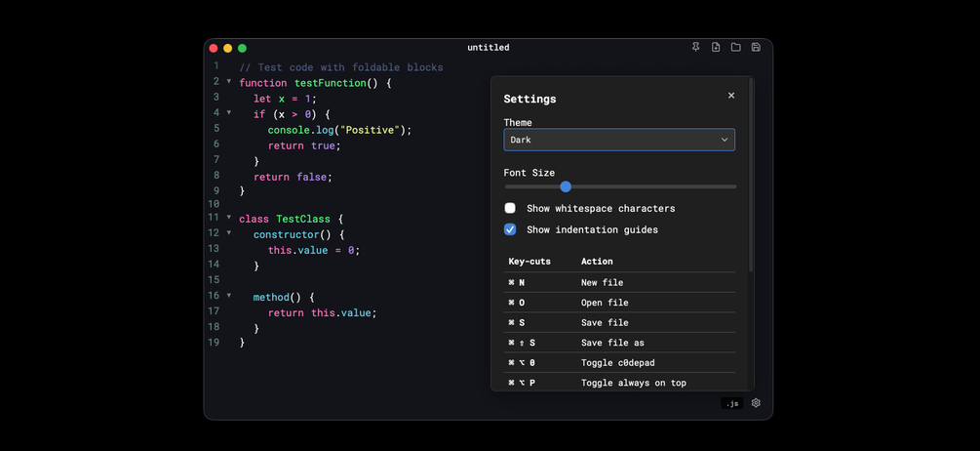Close the Settings panel with X
The width and height of the screenshot is (980, 451).
pos(731,96)
